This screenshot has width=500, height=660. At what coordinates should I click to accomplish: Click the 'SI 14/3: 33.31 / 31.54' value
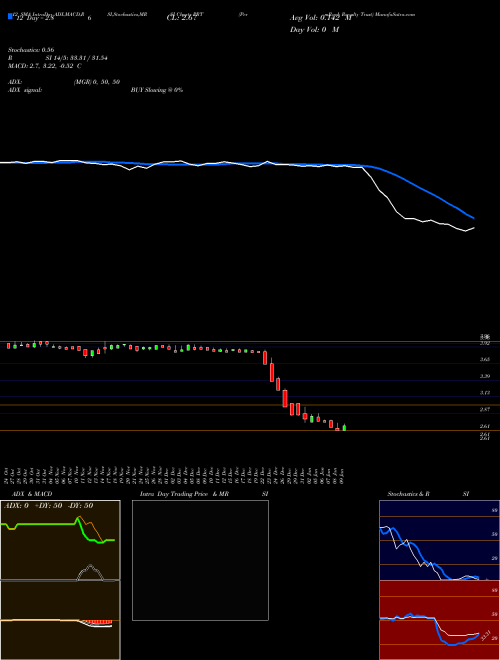point(77,58)
